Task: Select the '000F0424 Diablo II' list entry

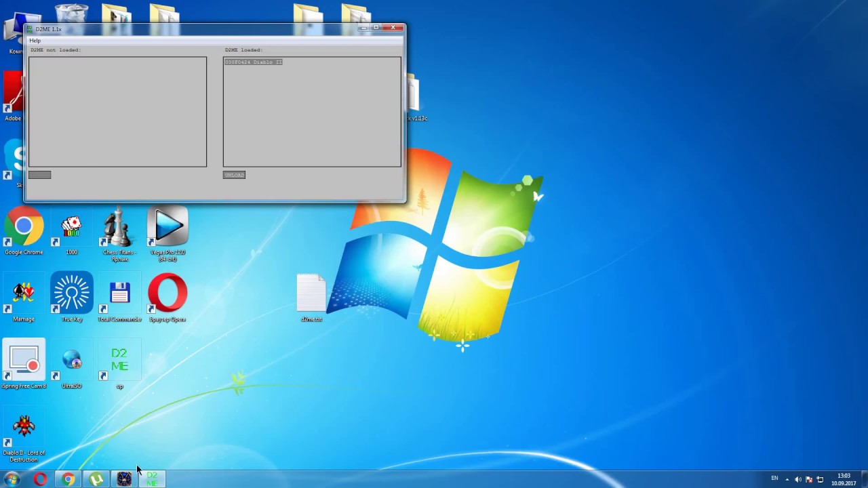Action: click(254, 62)
